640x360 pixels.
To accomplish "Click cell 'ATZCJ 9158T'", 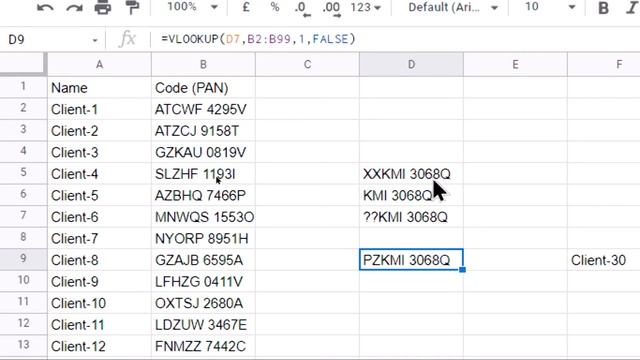I will (203, 131).
